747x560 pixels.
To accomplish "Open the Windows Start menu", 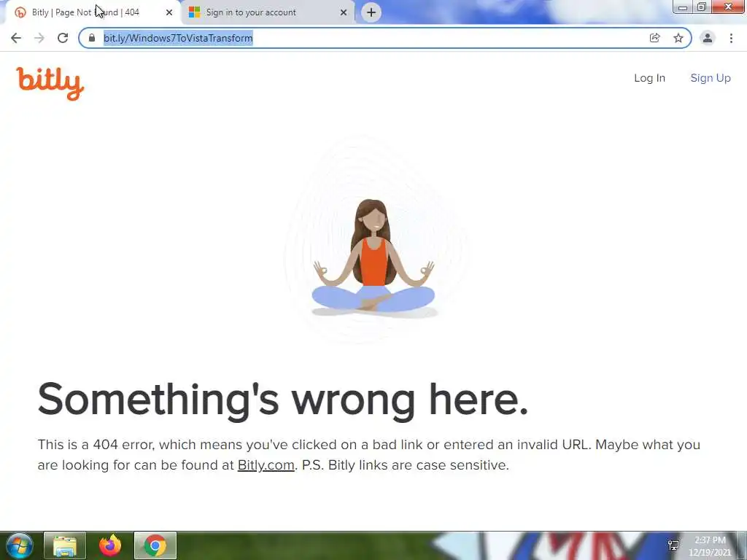I will coord(20,545).
